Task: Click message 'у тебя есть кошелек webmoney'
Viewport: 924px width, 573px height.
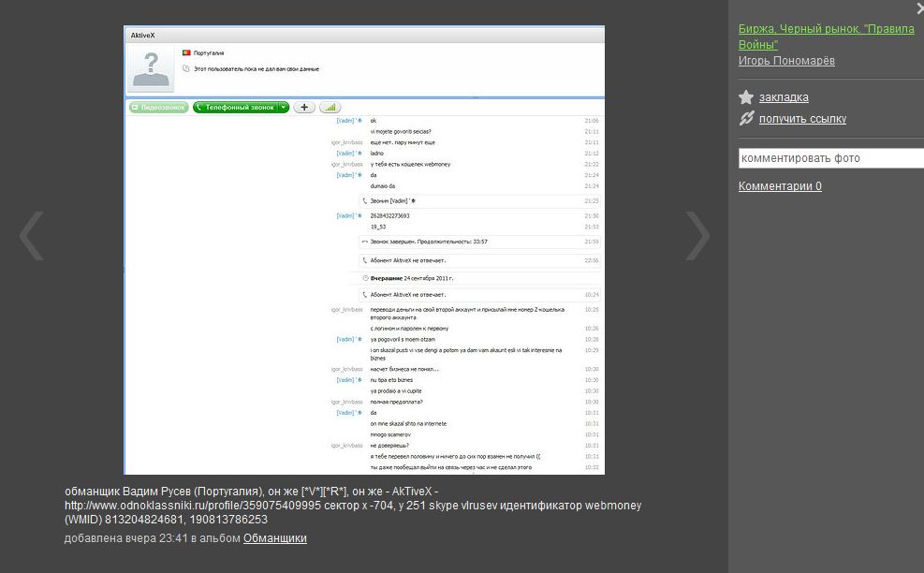Action: click(410, 165)
